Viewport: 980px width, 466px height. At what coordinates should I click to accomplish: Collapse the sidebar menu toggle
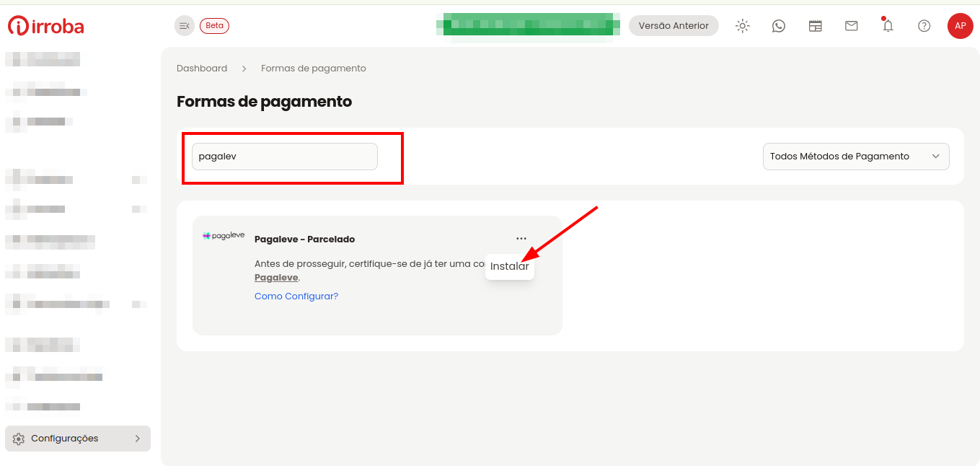(x=185, y=25)
